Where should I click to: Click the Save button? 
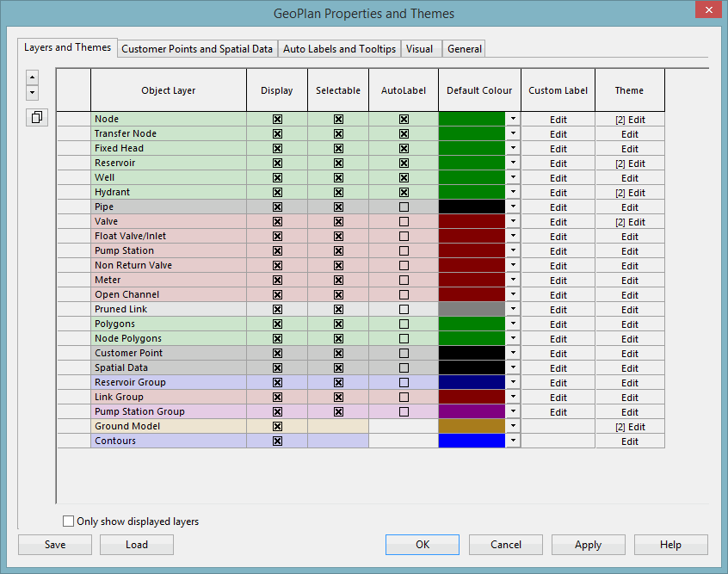click(54, 544)
